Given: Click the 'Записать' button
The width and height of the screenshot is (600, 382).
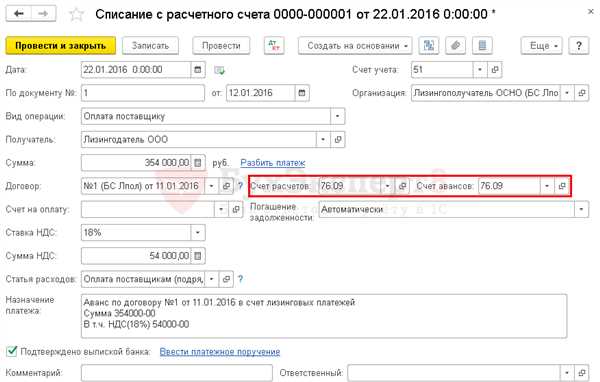Looking at the screenshot, I should tap(150, 46).
